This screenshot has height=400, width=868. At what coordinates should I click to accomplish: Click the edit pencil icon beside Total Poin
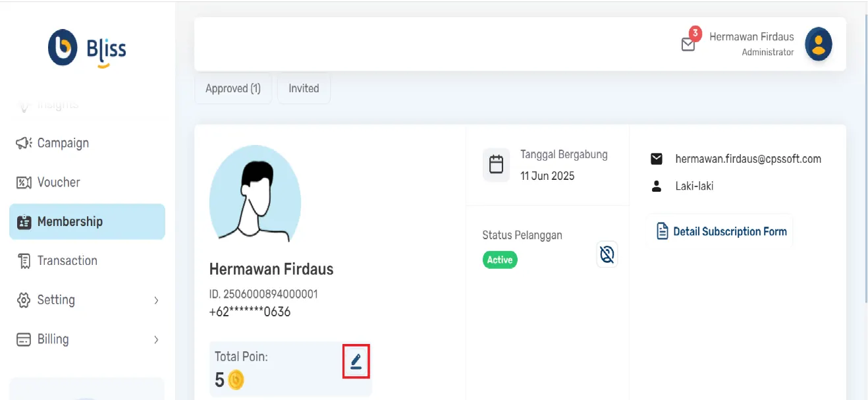pos(356,361)
